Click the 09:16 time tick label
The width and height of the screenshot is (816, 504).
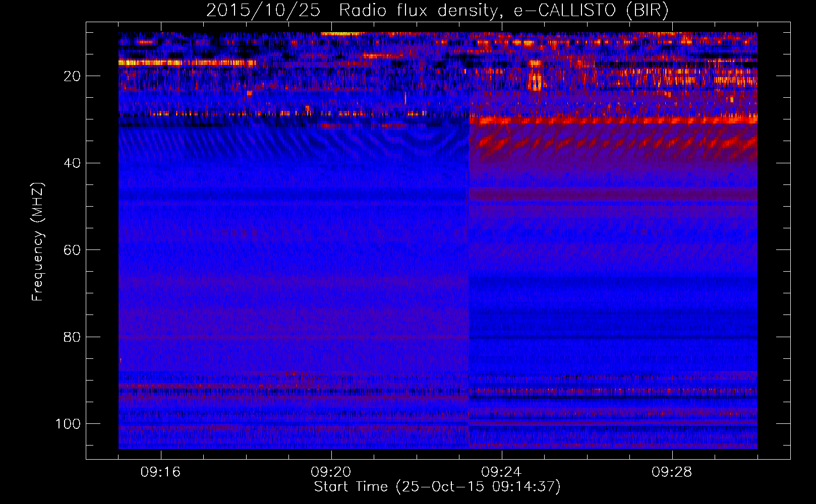160,472
